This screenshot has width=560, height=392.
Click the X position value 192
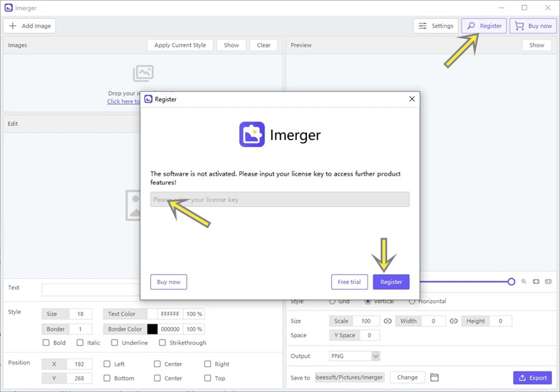tap(79, 364)
